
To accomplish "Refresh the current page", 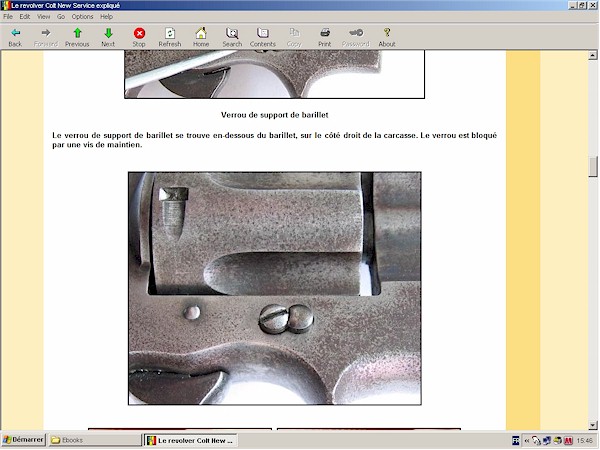I will (x=170, y=34).
